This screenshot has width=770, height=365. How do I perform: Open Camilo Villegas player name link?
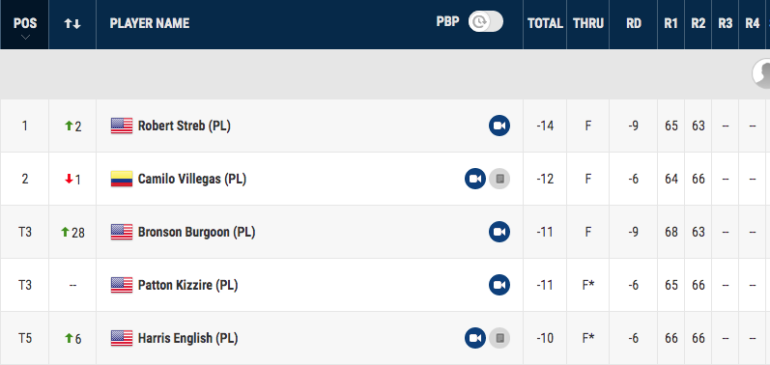pos(192,179)
